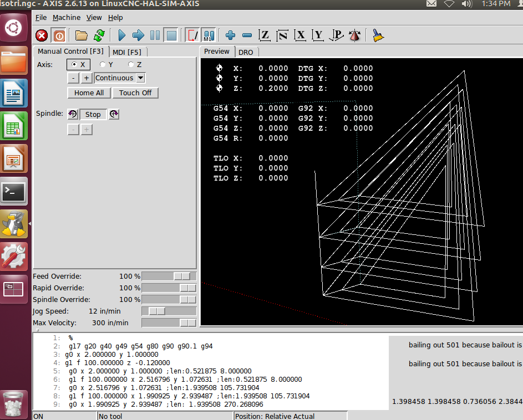Click the spindle Stop button
This screenshot has height=420, width=523.
tap(93, 114)
